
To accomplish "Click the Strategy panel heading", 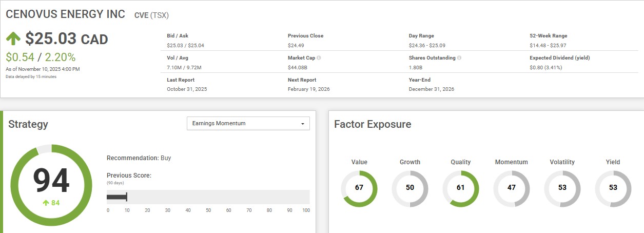I will tap(28, 124).
